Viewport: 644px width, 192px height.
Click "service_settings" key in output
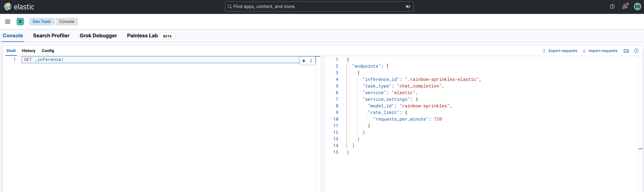tap(386, 99)
